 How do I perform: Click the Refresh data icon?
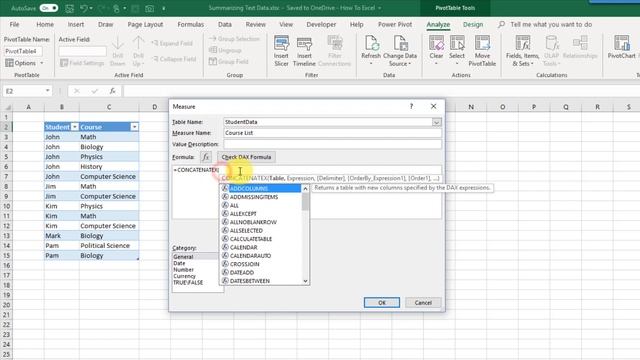pos(371,43)
